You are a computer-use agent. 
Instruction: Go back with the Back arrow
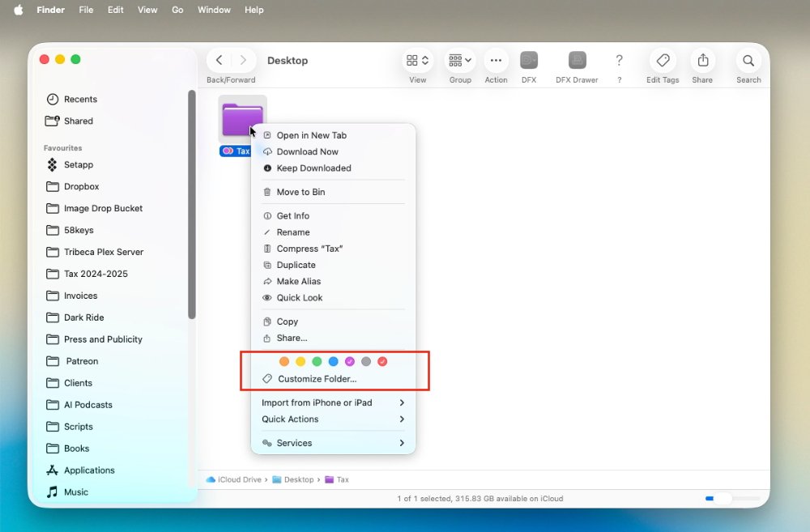220,61
